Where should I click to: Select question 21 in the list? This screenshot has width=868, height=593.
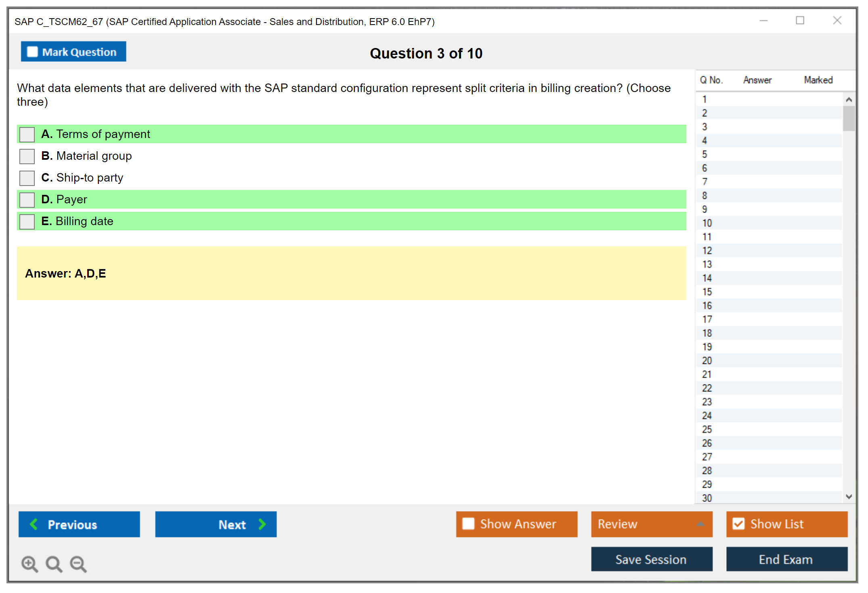(x=707, y=374)
